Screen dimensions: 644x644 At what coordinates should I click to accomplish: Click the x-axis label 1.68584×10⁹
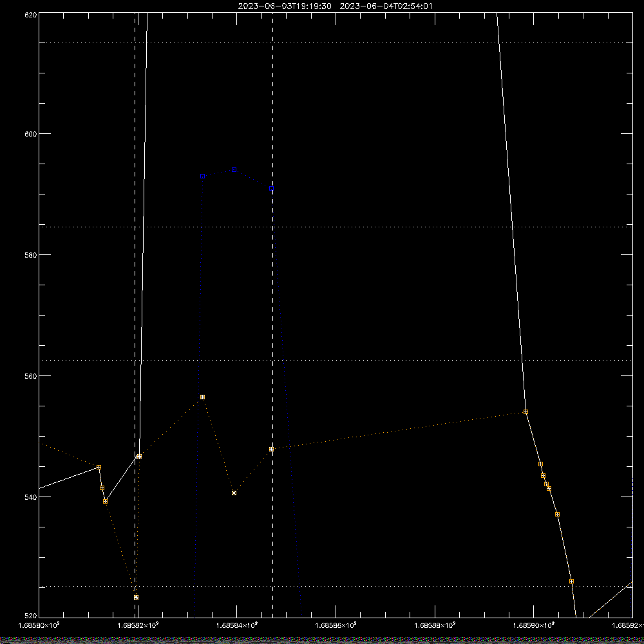(237, 625)
